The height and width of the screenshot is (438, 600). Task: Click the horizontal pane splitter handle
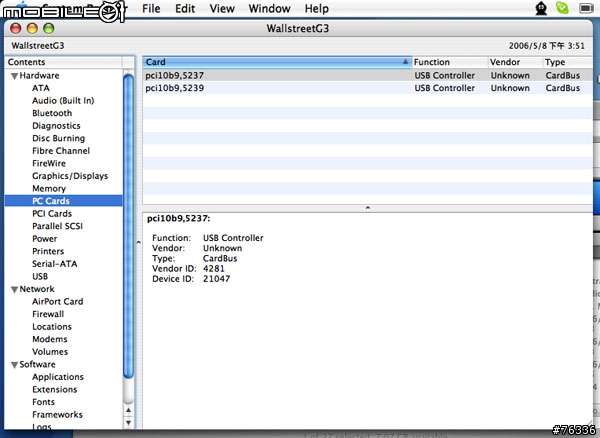coord(367,208)
